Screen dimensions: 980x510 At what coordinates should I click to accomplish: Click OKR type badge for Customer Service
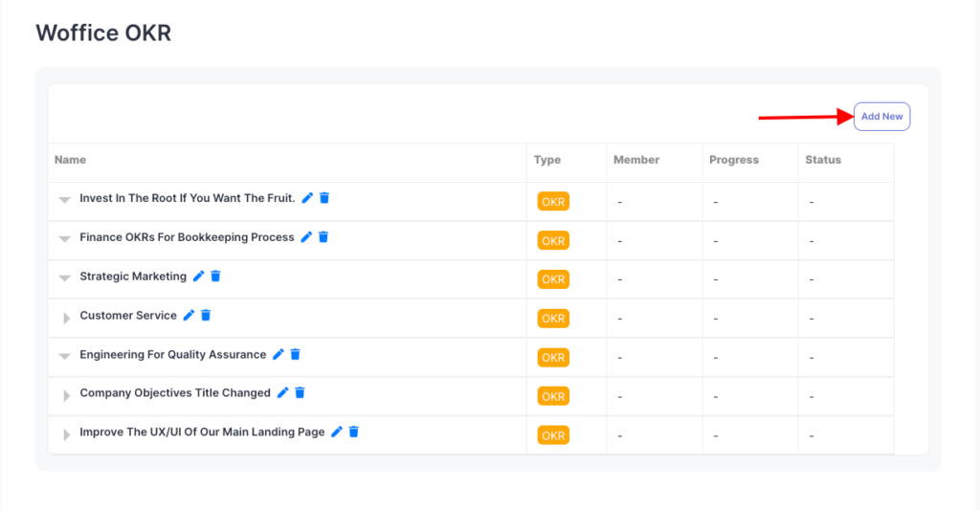click(x=553, y=319)
